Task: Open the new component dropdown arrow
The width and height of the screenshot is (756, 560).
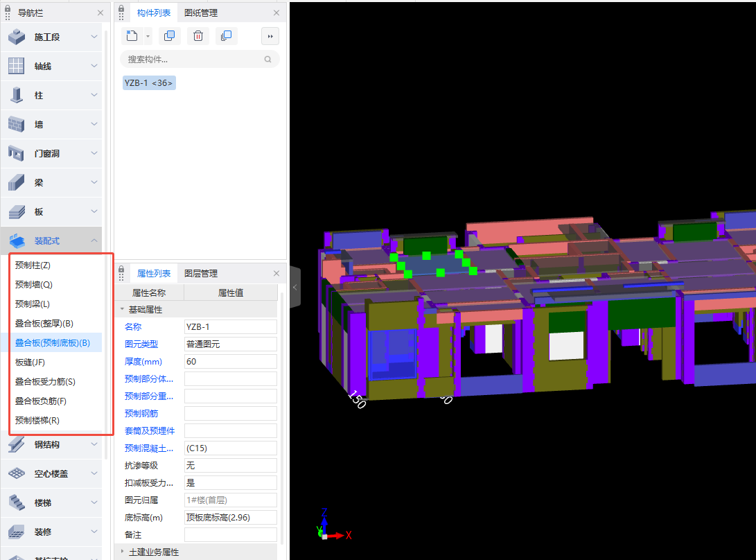Action: pyautogui.click(x=148, y=36)
